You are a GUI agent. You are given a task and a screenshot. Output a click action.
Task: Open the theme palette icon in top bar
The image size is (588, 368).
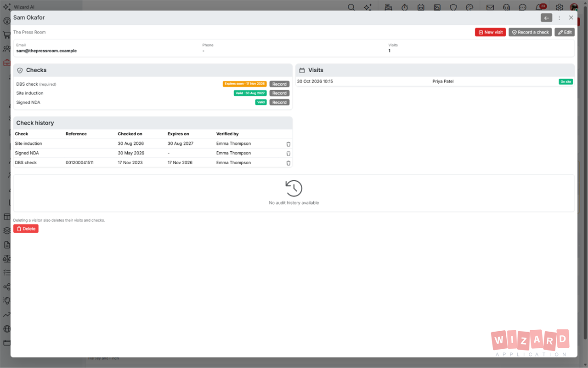pos(469,7)
